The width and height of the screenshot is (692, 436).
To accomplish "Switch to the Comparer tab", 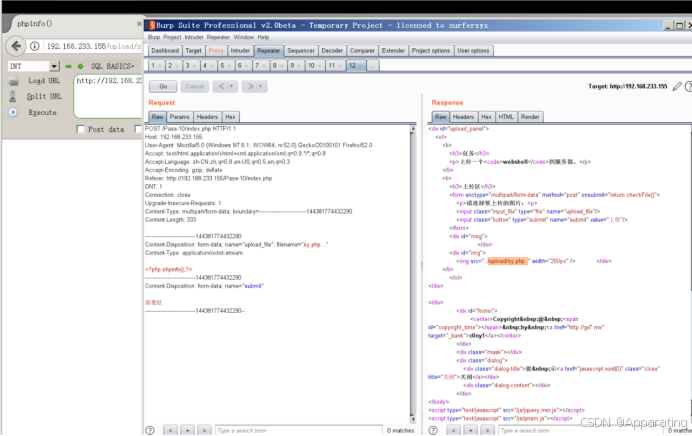I will [x=362, y=51].
